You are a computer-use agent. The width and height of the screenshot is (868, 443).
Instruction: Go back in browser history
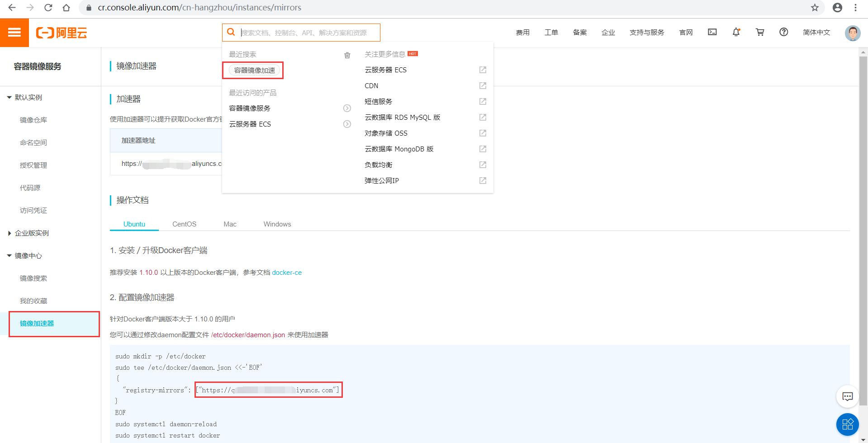12,8
